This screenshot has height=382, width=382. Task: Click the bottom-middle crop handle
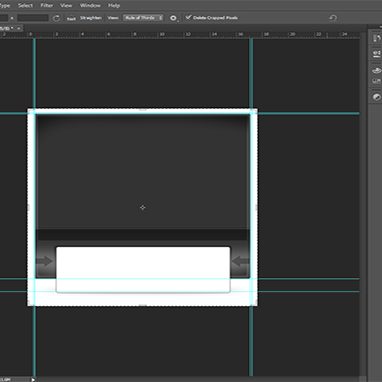143,305
